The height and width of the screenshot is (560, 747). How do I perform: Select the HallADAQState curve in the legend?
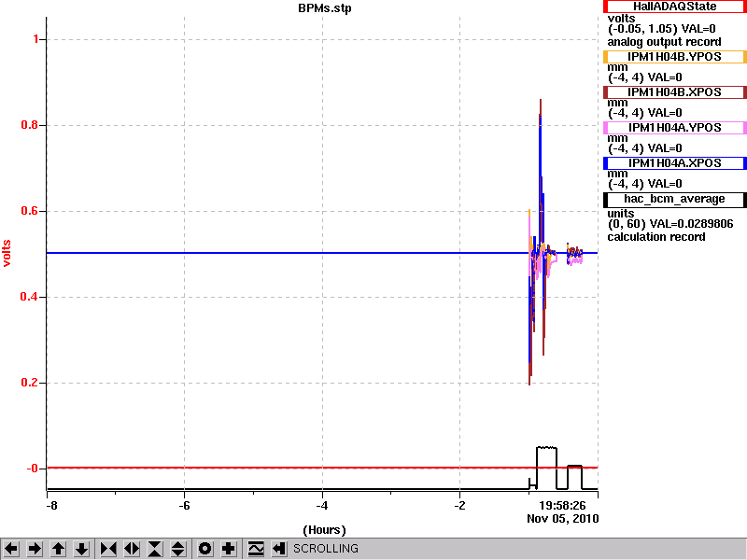tap(674, 7)
